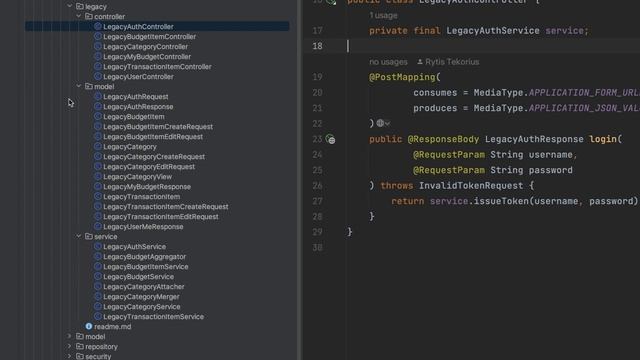Expand the root-level model folder chevron
This screenshot has width=640, height=360.
pos(69,336)
